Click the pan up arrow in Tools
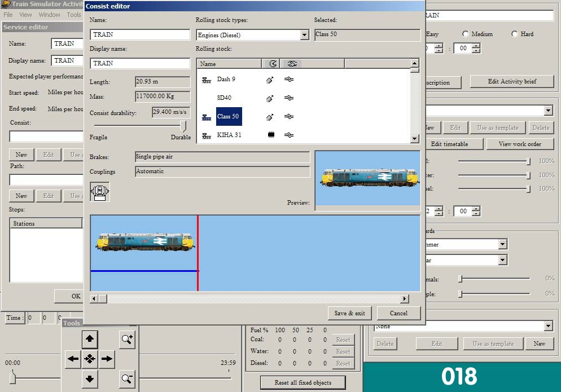The width and height of the screenshot is (561, 392). click(90, 339)
